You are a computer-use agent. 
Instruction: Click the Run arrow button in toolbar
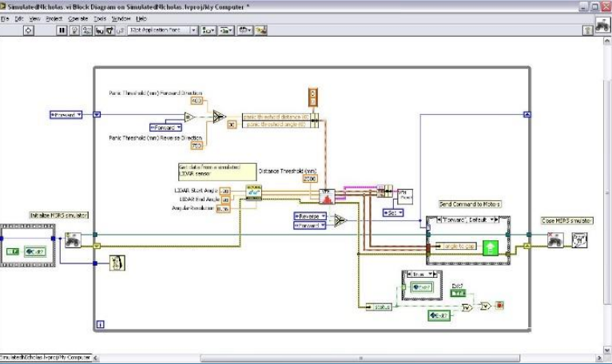(29, 30)
